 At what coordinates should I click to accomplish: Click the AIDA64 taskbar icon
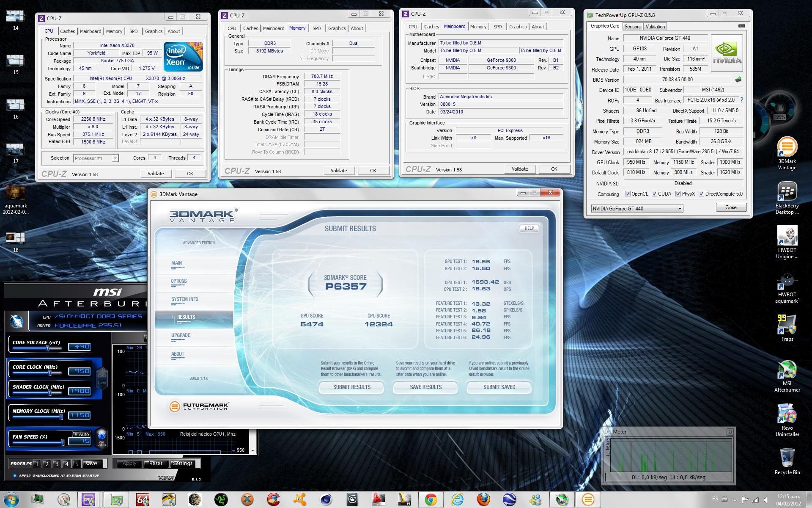point(143,500)
